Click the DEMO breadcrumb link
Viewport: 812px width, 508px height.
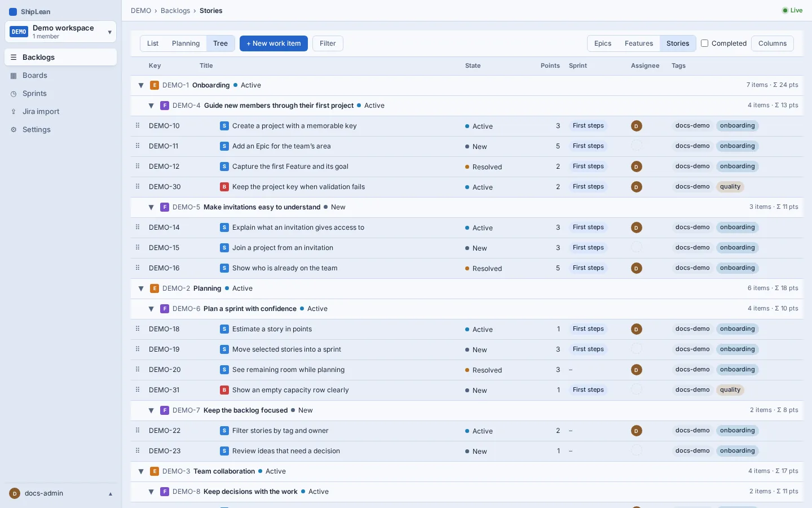(141, 11)
